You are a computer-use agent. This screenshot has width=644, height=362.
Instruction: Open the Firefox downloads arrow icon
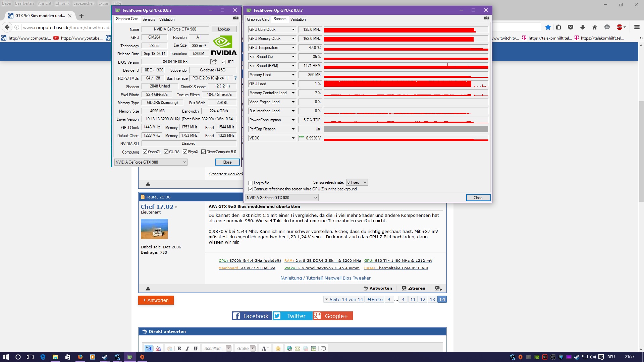pos(582,27)
